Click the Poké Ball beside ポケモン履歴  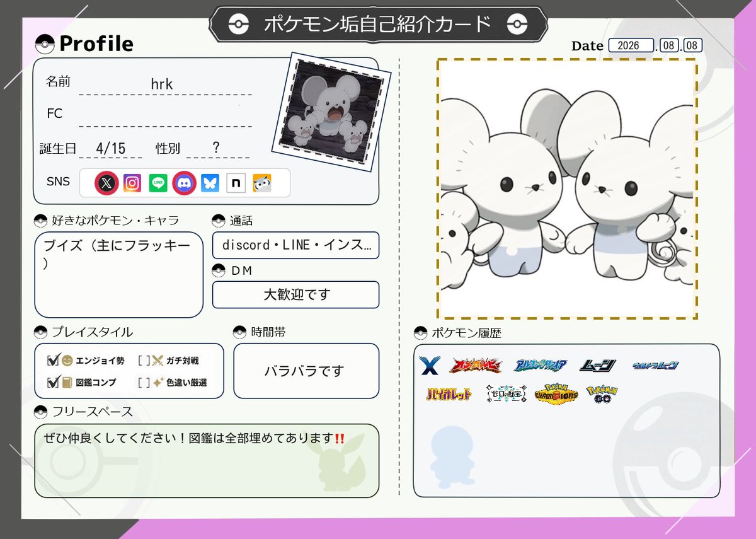[x=420, y=333]
